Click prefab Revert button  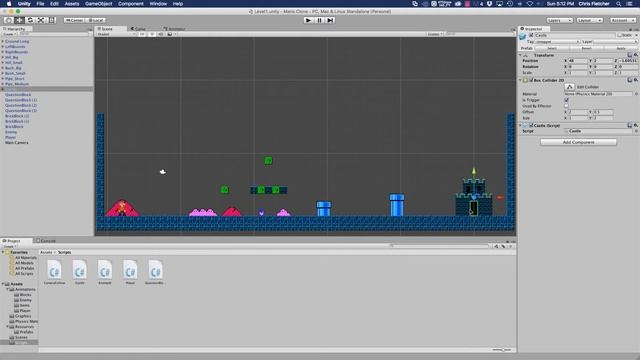(587, 48)
